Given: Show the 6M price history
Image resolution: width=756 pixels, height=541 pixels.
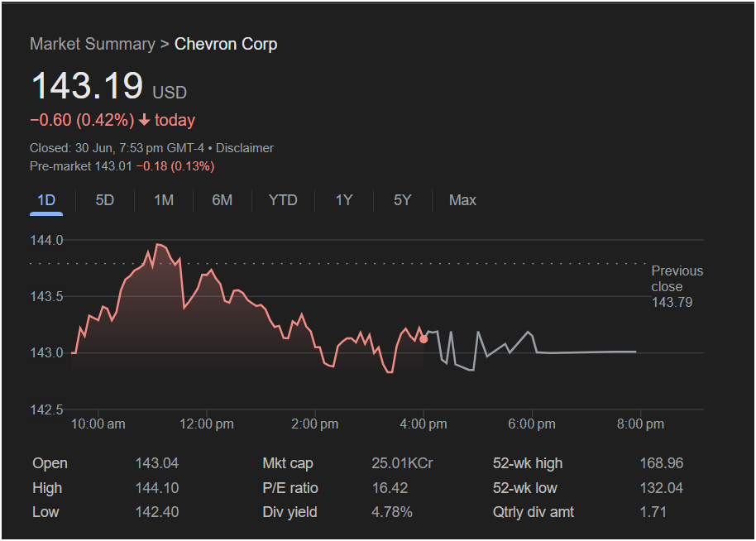Looking at the screenshot, I should pos(222,200).
